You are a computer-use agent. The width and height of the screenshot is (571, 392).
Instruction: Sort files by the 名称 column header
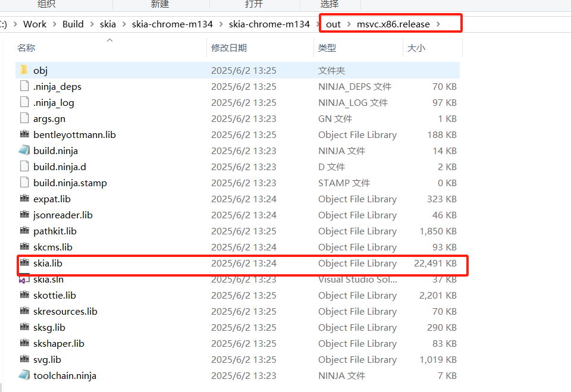(x=26, y=48)
